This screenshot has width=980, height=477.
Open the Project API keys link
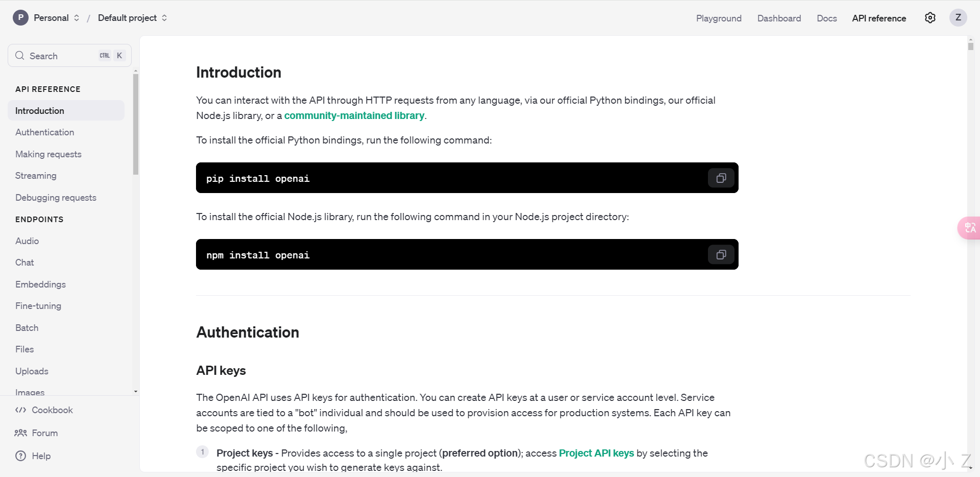[596, 453]
